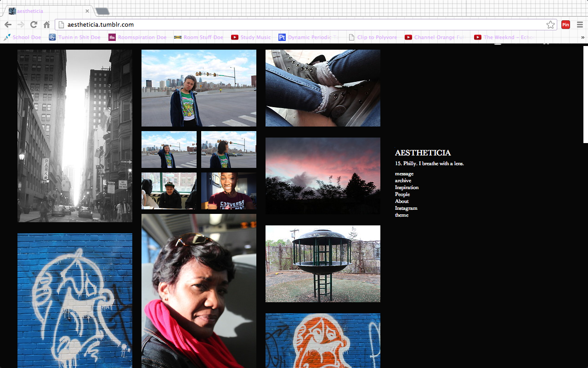Open the archive link in sidebar
The height and width of the screenshot is (368, 588).
click(403, 181)
